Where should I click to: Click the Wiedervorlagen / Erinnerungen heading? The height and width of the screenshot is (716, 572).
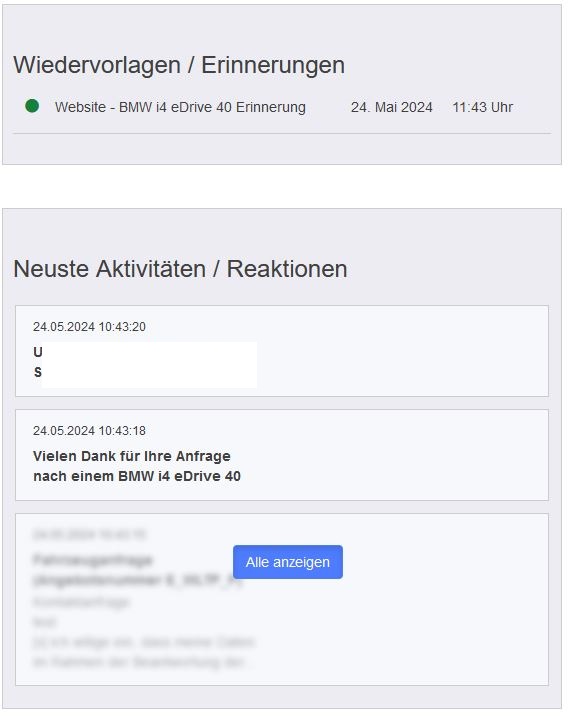(x=179, y=65)
